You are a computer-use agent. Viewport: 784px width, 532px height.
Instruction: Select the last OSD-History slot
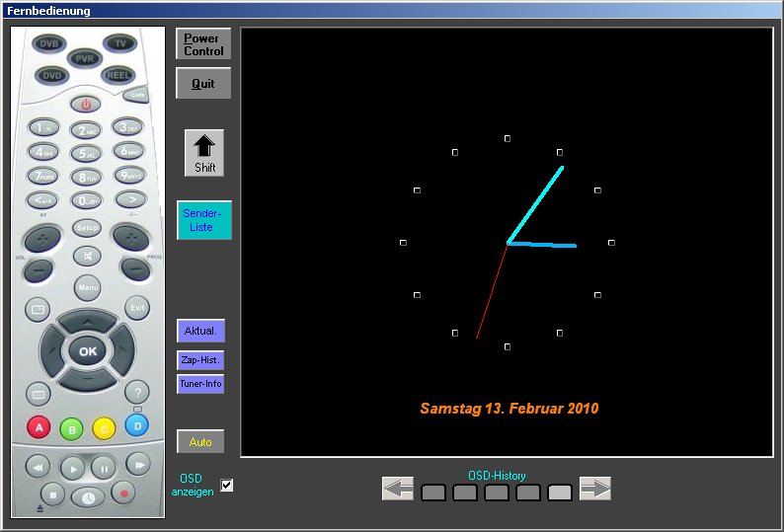point(560,493)
